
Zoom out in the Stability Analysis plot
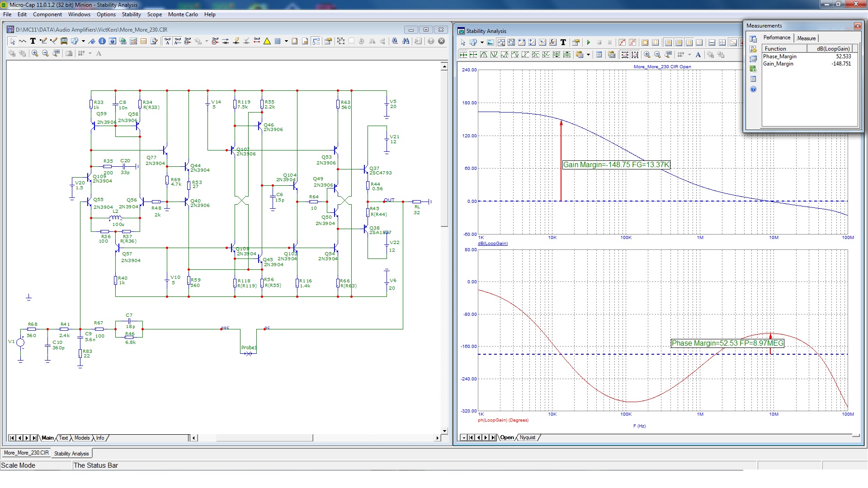coord(657,55)
